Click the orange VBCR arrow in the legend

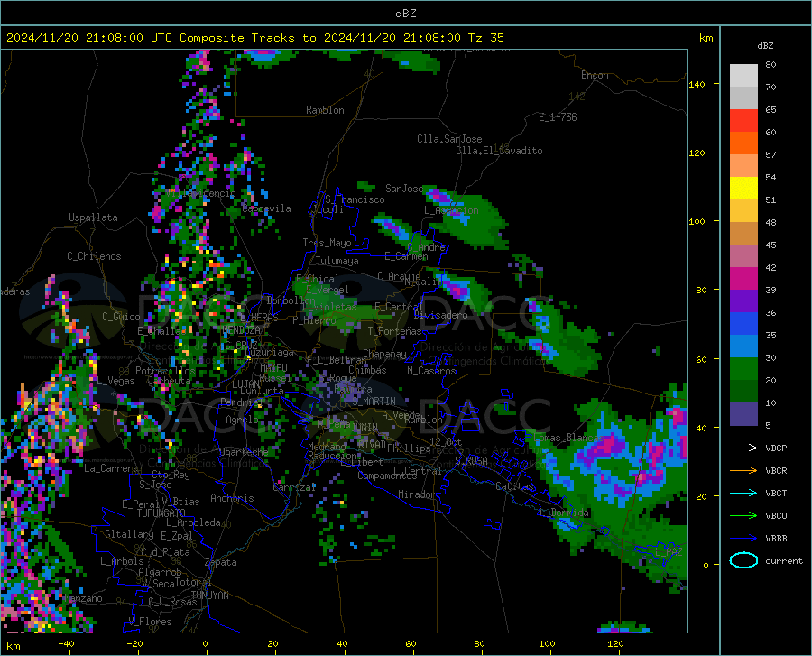pos(743,471)
